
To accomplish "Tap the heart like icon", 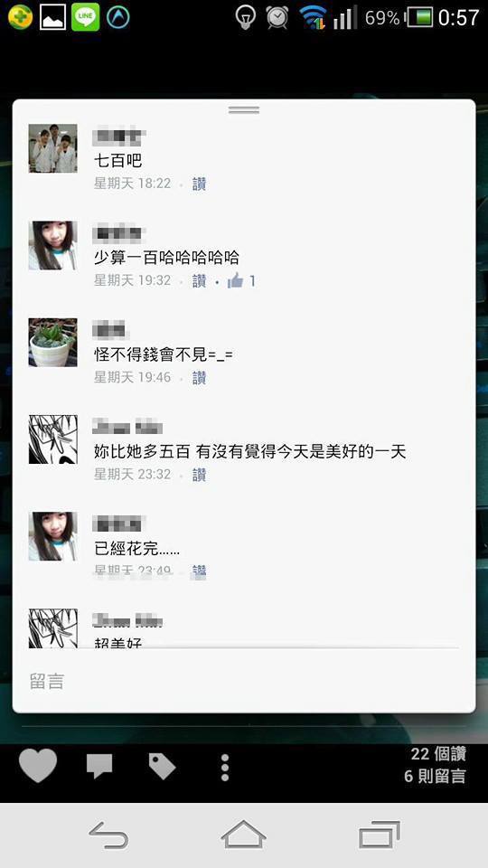I will pos(38,766).
